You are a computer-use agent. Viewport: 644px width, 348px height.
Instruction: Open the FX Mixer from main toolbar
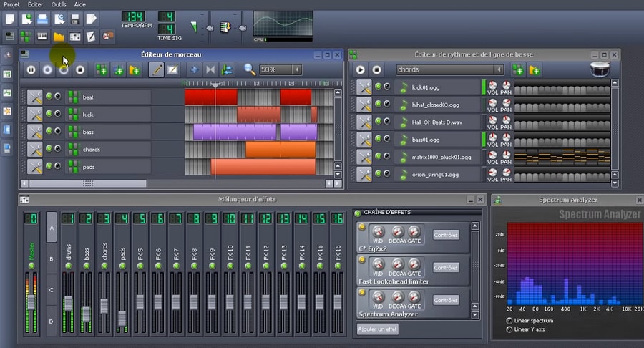coord(75,37)
